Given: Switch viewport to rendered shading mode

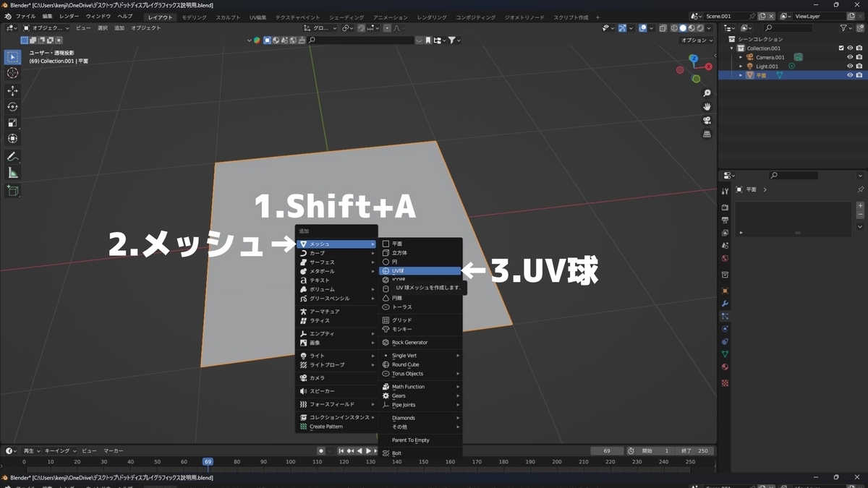Looking at the screenshot, I should [x=699, y=27].
